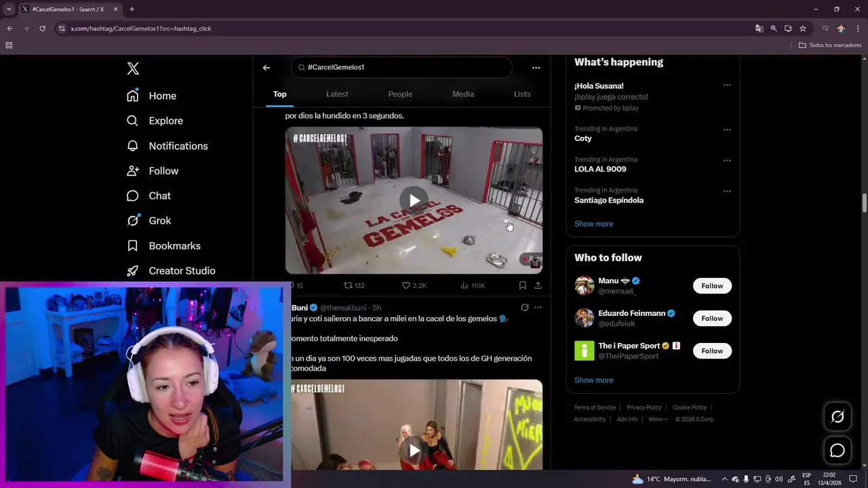Image resolution: width=868 pixels, height=488 pixels.
Task: Open Manu's profile avatar
Action: pos(585,285)
